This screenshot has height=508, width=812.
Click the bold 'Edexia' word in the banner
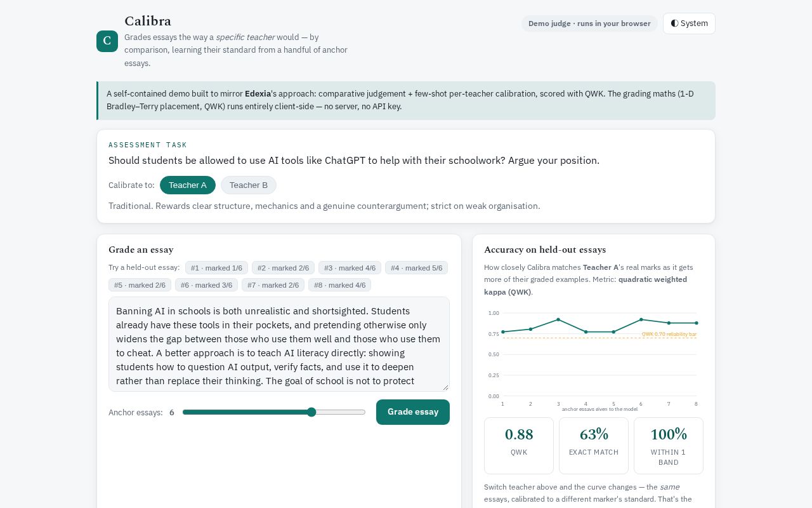click(258, 94)
